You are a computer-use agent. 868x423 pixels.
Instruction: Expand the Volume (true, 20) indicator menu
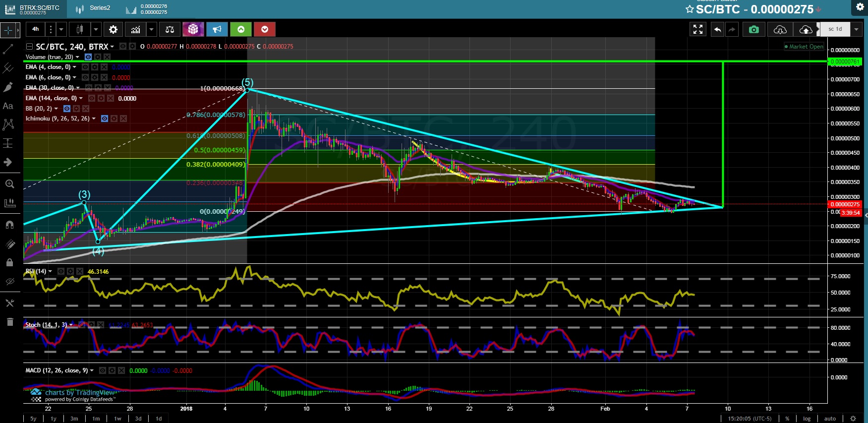pos(77,57)
